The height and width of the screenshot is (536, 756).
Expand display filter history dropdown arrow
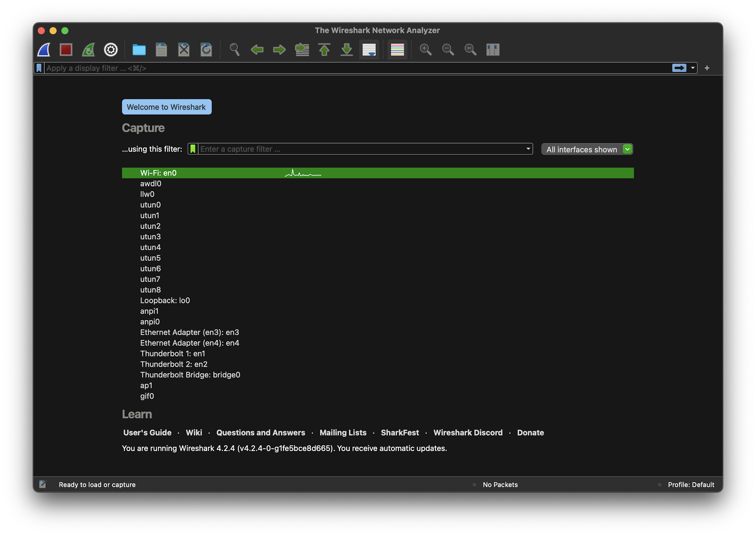tap(693, 68)
